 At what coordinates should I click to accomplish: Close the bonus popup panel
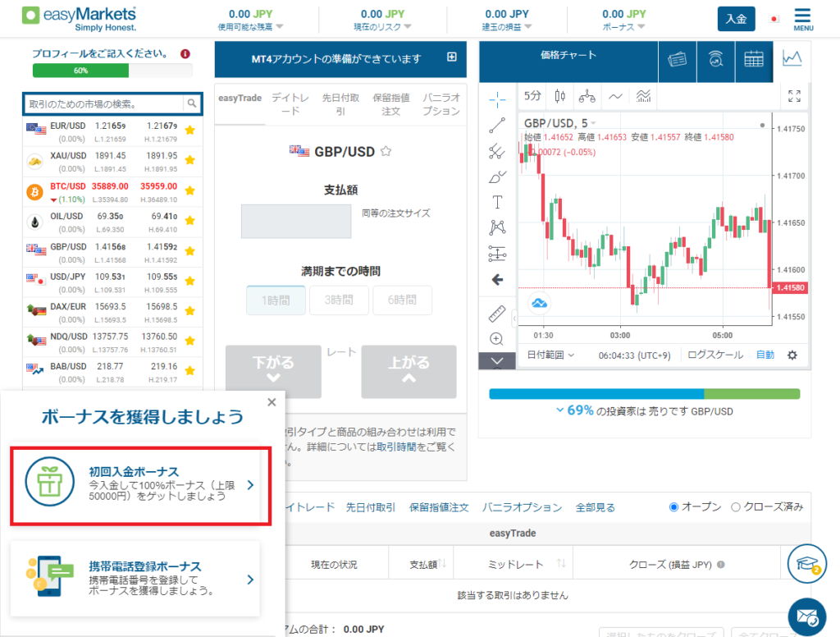click(x=272, y=402)
